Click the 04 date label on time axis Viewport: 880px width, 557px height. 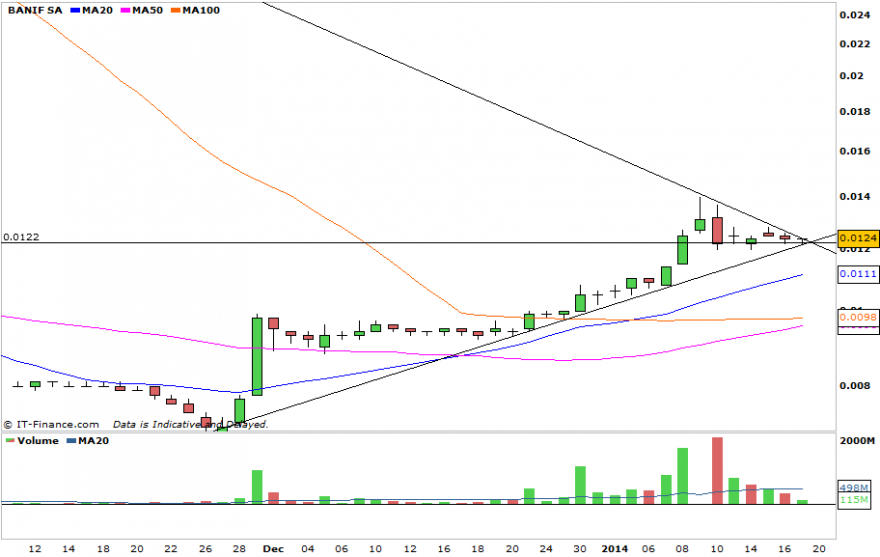point(308,549)
